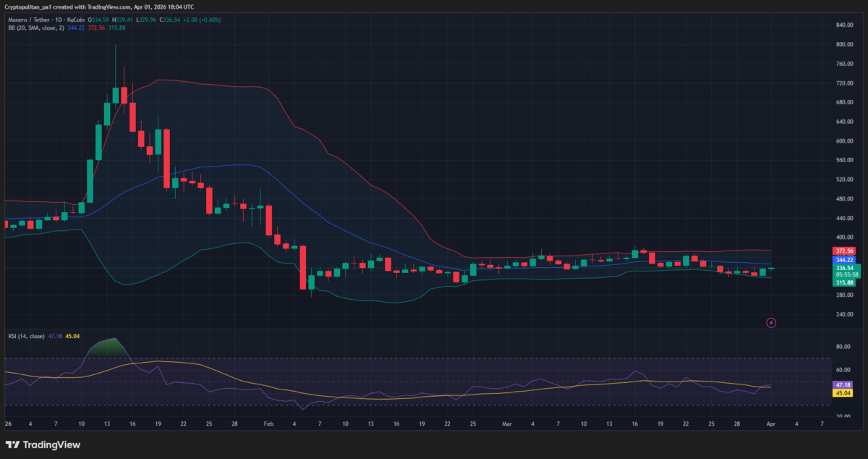The width and height of the screenshot is (868, 459).
Task: Click the Feb marker on the time axis
Action: tap(268, 424)
